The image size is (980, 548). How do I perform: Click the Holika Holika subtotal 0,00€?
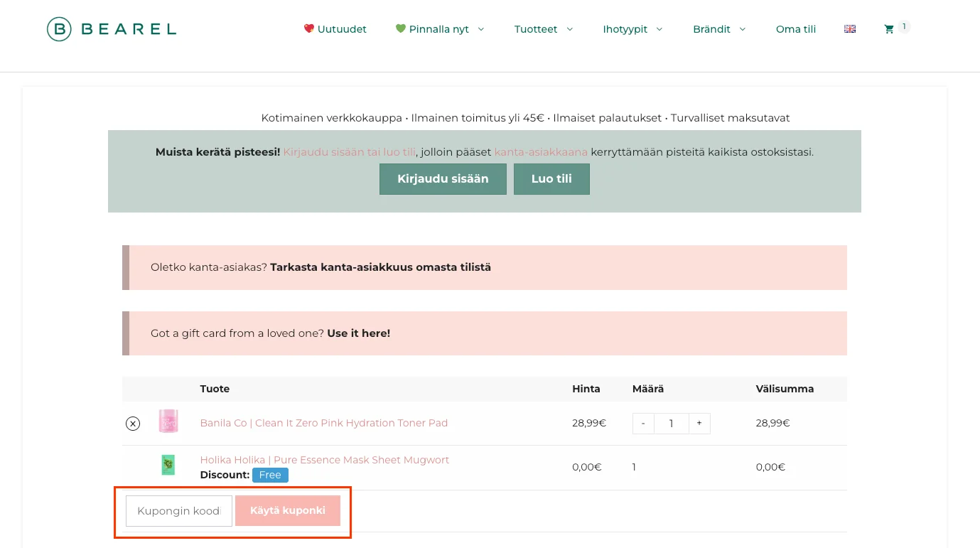click(x=770, y=467)
